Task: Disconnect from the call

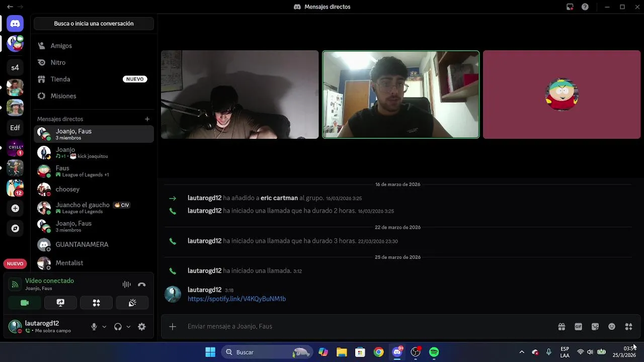Action: pyautogui.click(x=142, y=285)
